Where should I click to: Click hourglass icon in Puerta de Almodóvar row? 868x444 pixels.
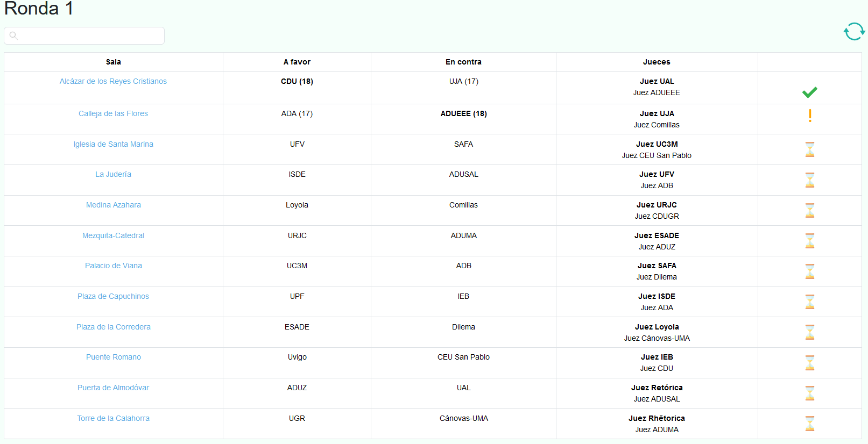(x=810, y=393)
